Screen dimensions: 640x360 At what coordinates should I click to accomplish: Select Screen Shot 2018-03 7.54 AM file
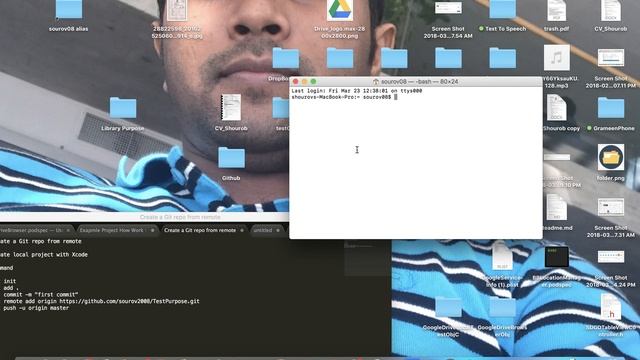point(448,9)
